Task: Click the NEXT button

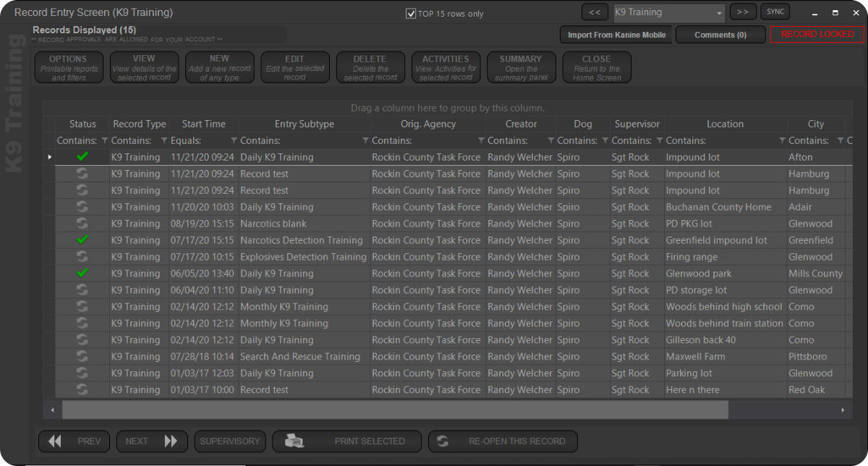Action: (x=151, y=441)
